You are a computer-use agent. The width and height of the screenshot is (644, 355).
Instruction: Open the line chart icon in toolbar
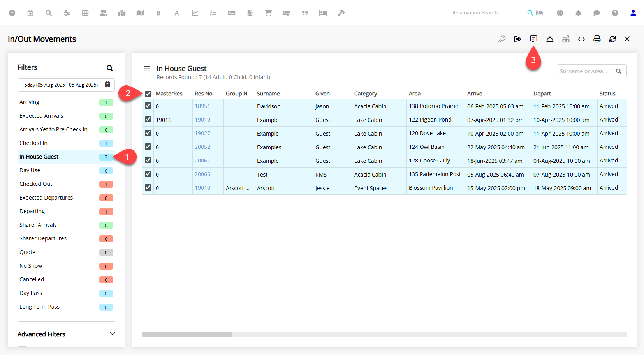pos(195,13)
